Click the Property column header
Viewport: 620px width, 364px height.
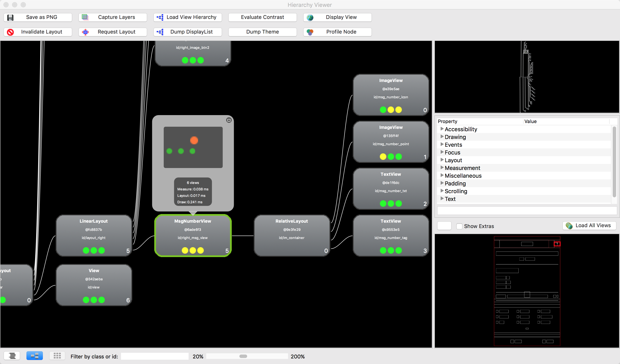[480, 121]
